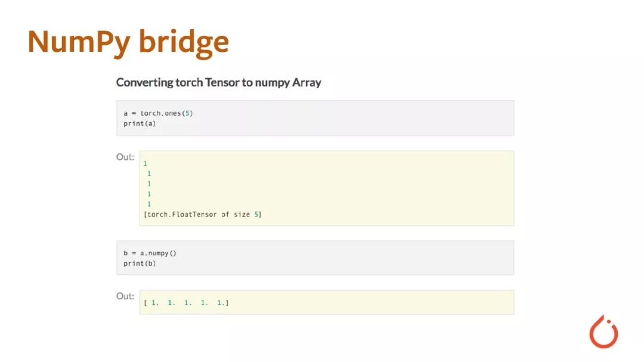
Task: Select the second yellow output box
Action: [327, 302]
